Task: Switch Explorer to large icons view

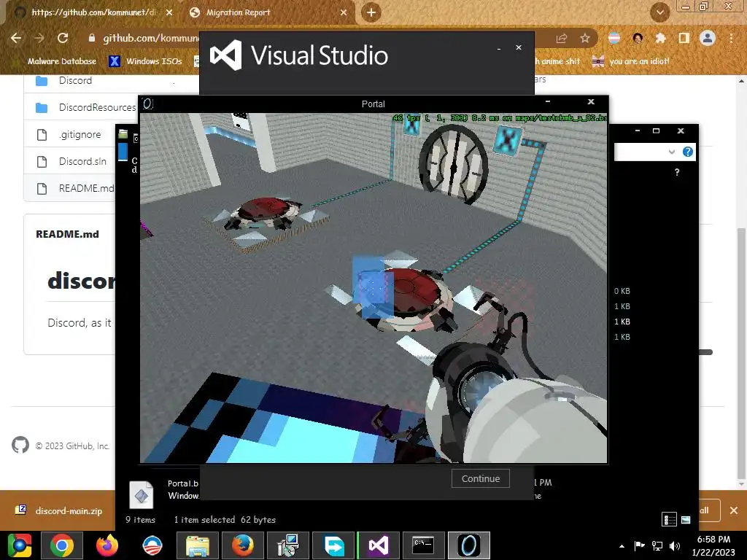Action: [x=686, y=519]
